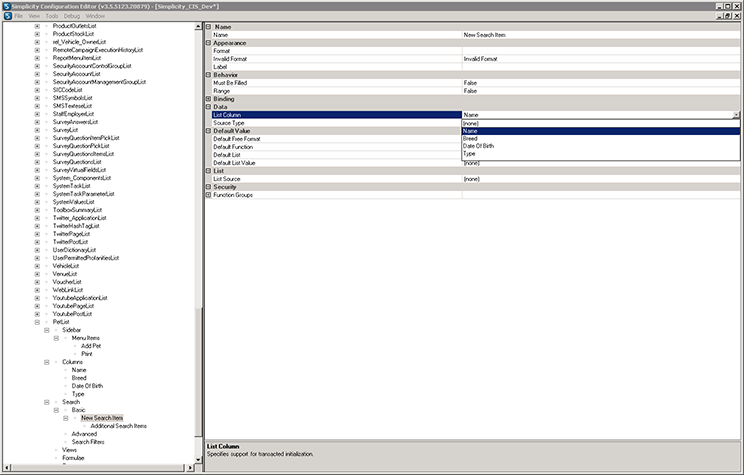Choose Date Of Birth in the dropdown list
The image size is (744, 475).
click(601, 146)
